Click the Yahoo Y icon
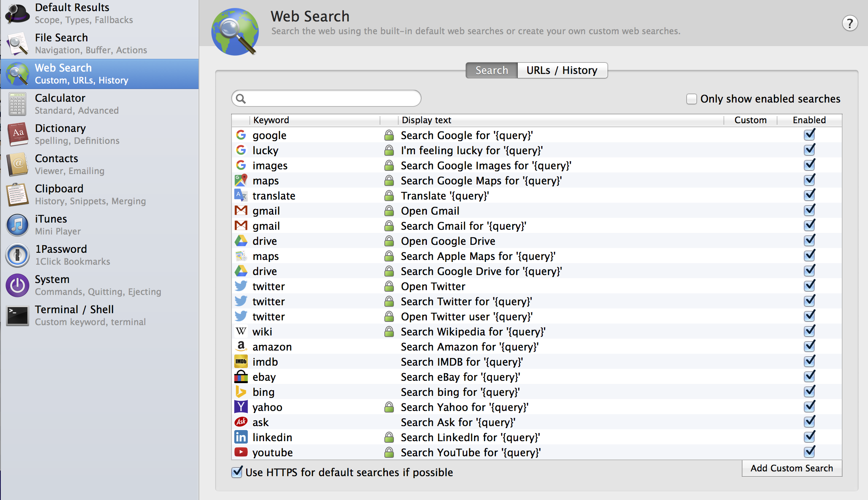This screenshot has width=868, height=500. 241,407
